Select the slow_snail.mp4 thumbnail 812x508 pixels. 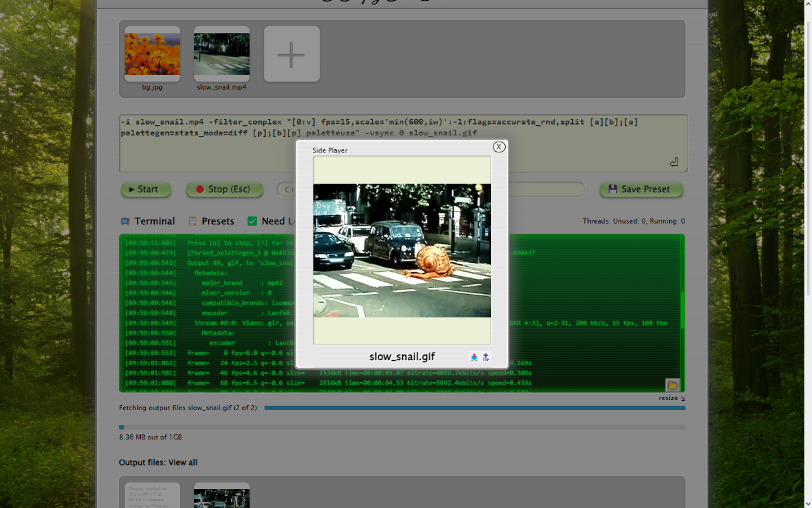tap(221, 53)
